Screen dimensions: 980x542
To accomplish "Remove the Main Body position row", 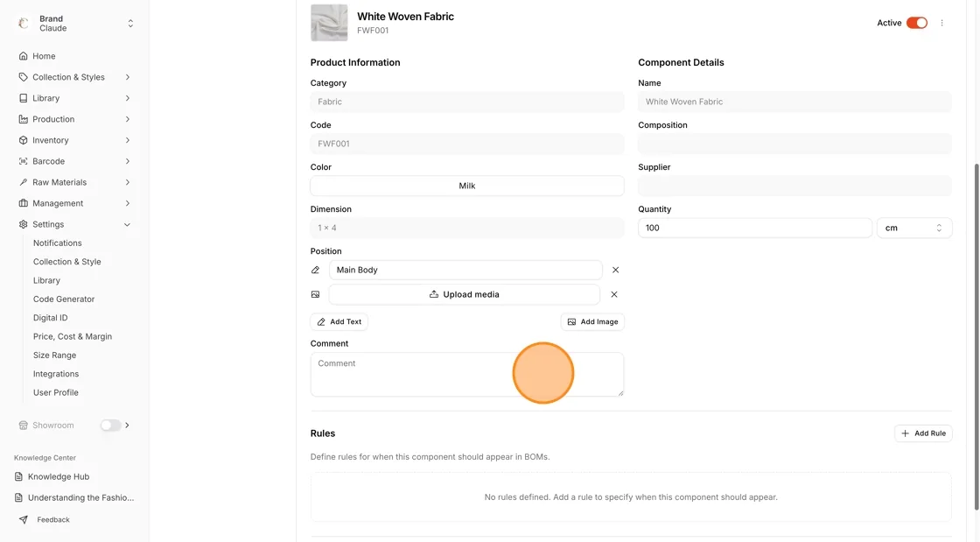I will click(616, 270).
